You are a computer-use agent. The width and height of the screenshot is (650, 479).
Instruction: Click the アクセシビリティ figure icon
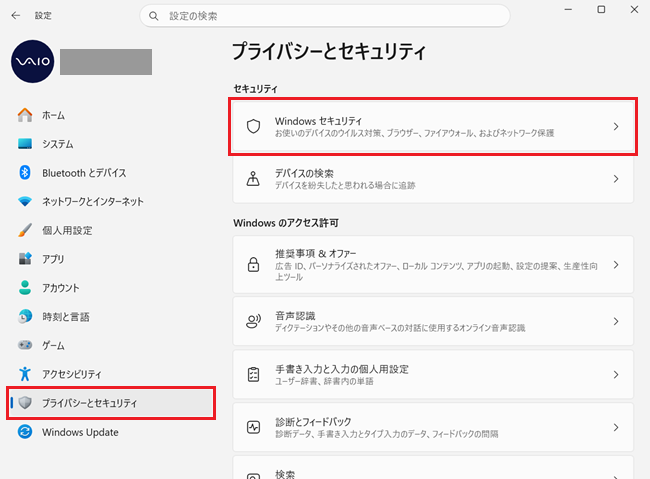[x=25, y=374]
